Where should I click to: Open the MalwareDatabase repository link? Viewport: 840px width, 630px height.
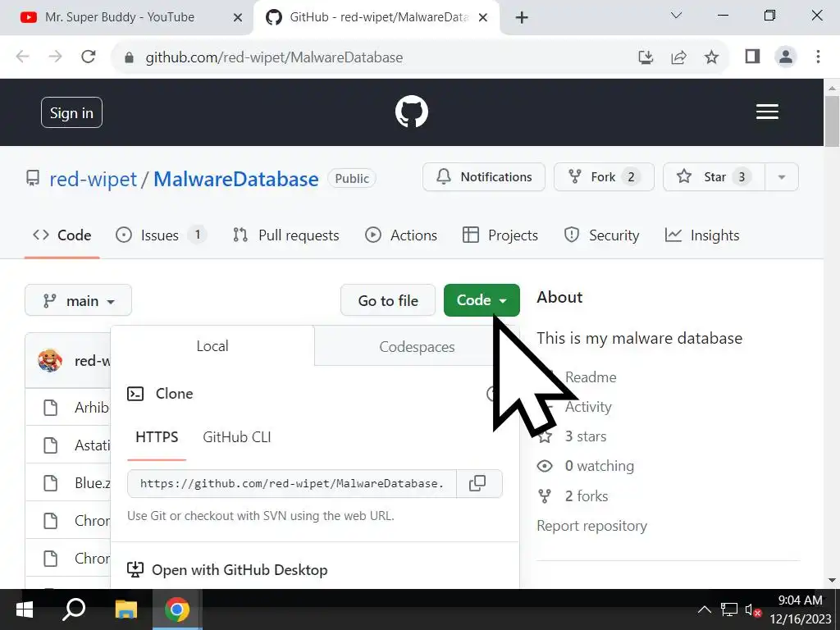point(235,179)
